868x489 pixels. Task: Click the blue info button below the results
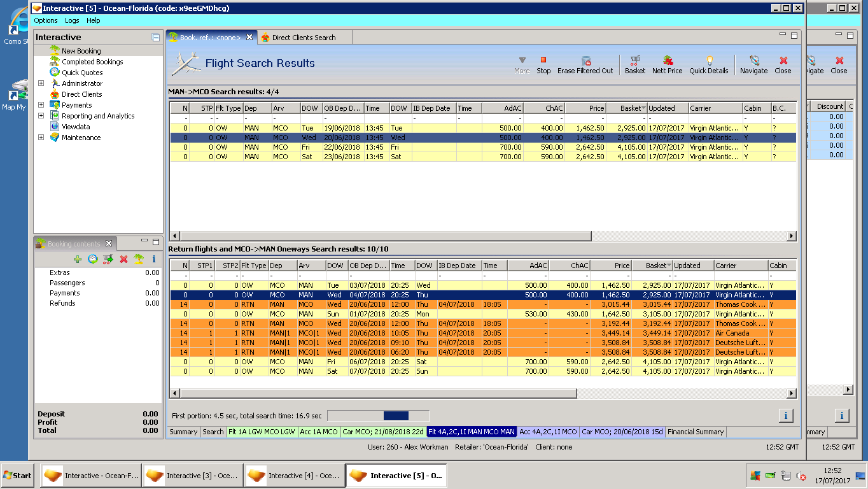click(785, 416)
